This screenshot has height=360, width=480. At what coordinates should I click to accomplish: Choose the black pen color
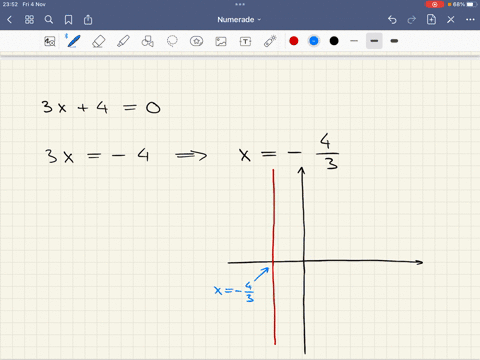[x=334, y=41]
